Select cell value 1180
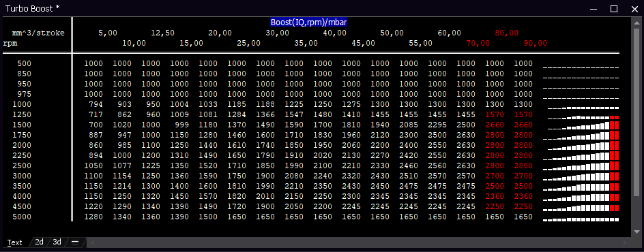 point(208,125)
